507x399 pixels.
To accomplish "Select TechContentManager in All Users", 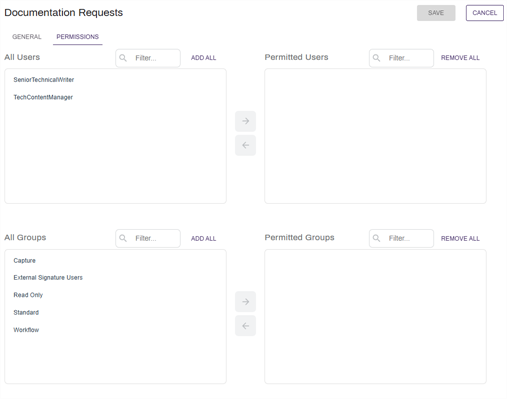I will (x=43, y=97).
